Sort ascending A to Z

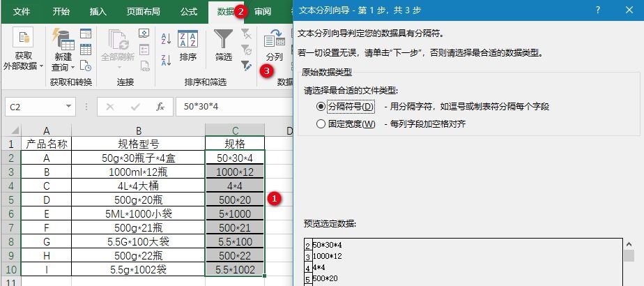pos(167,38)
